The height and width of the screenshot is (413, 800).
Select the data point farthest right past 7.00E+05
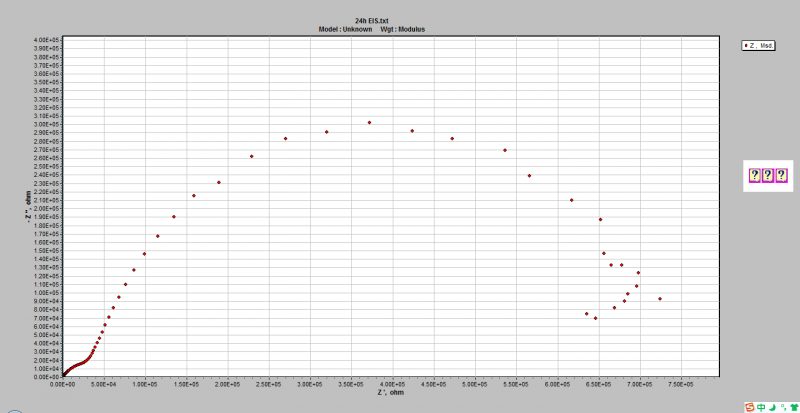click(660, 299)
